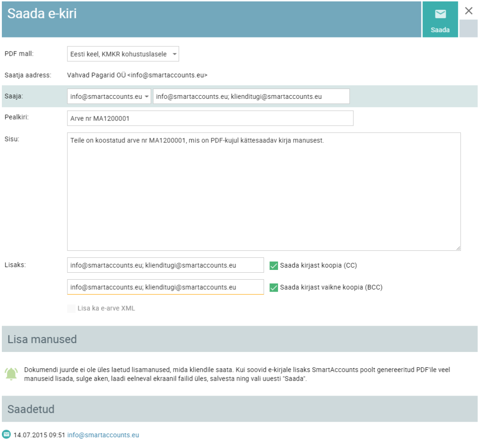Open the PDF mall template dropdown
Screen dimensions: 480x448
(x=123, y=54)
